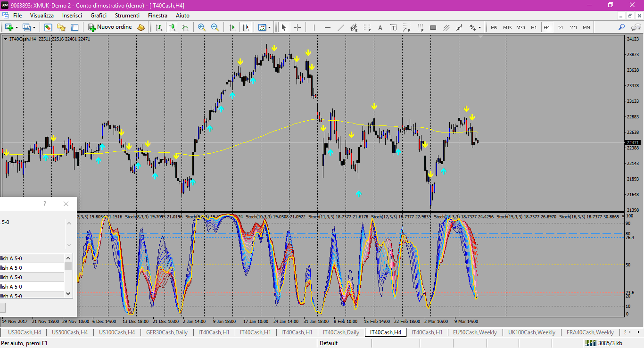Open the Inserisci menu
Screen dimensions: 644x348
click(72, 16)
